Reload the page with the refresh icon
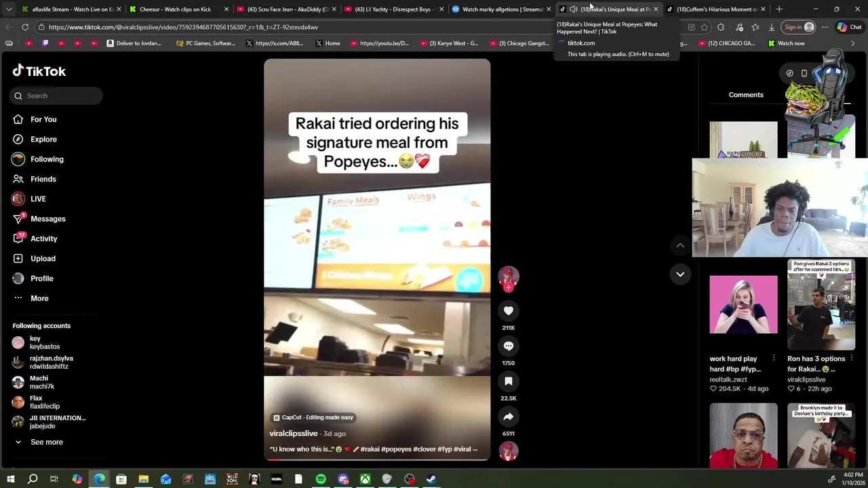The width and height of the screenshot is (868, 488). [25, 27]
